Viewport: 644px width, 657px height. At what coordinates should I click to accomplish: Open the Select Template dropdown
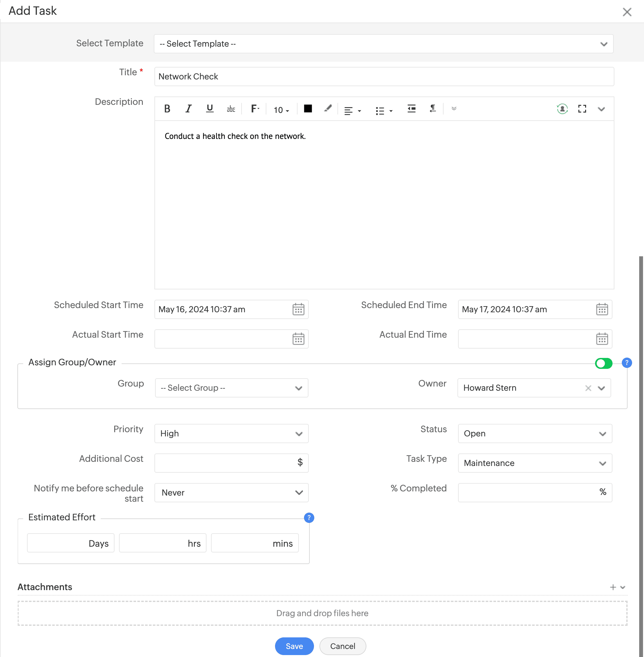[383, 44]
